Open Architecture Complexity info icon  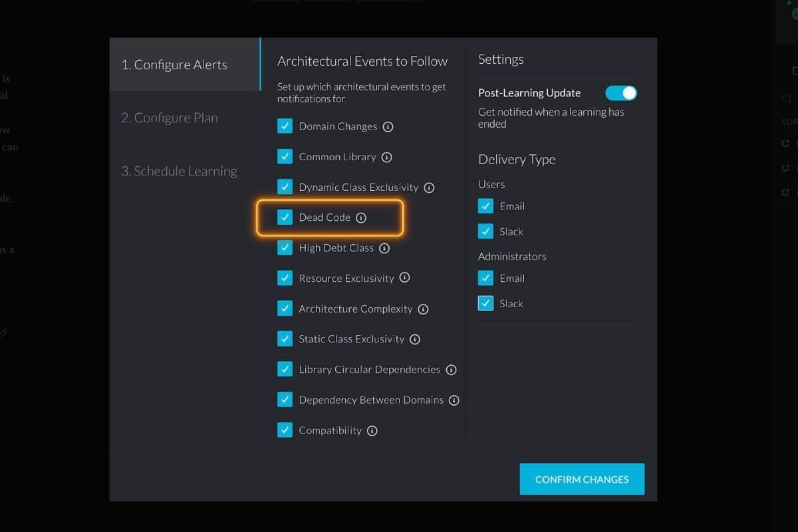(423, 309)
